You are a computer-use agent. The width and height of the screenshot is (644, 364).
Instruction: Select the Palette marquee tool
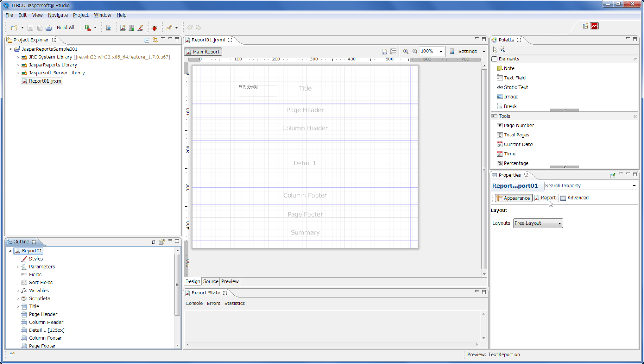(x=502, y=49)
